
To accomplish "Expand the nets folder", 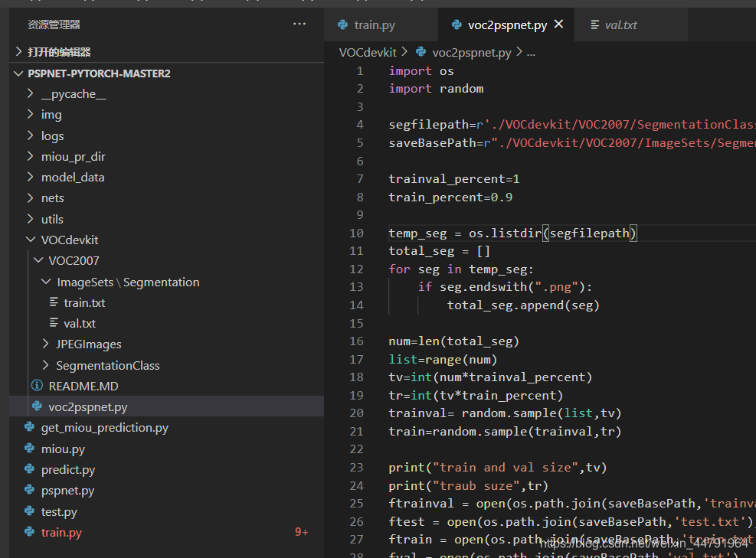I will point(31,197).
